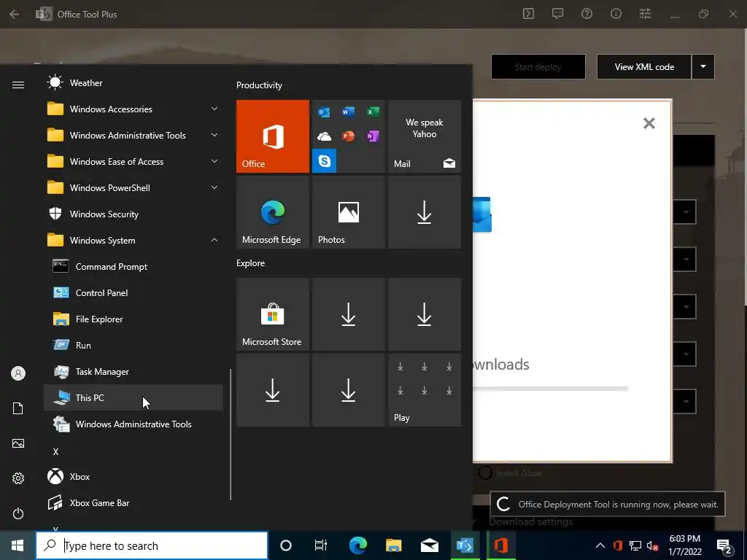Open the help question mark icon in title bar
Screen dimensions: 747x560
[587, 14]
